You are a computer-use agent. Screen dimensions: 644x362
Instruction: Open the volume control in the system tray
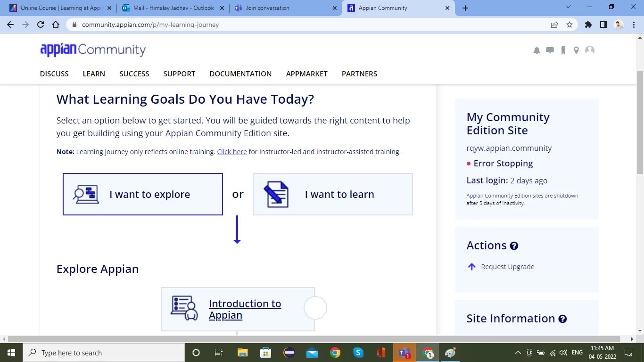click(563, 353)
